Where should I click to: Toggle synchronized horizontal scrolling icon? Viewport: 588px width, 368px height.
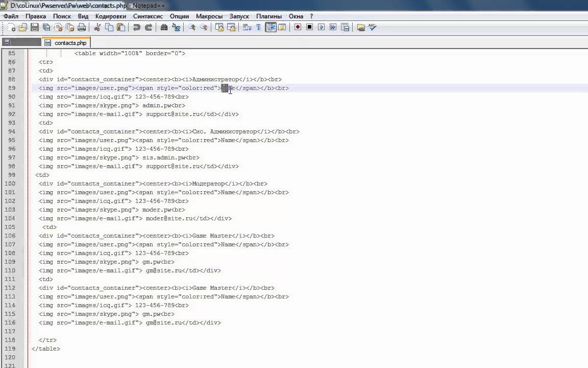(231, 28)
